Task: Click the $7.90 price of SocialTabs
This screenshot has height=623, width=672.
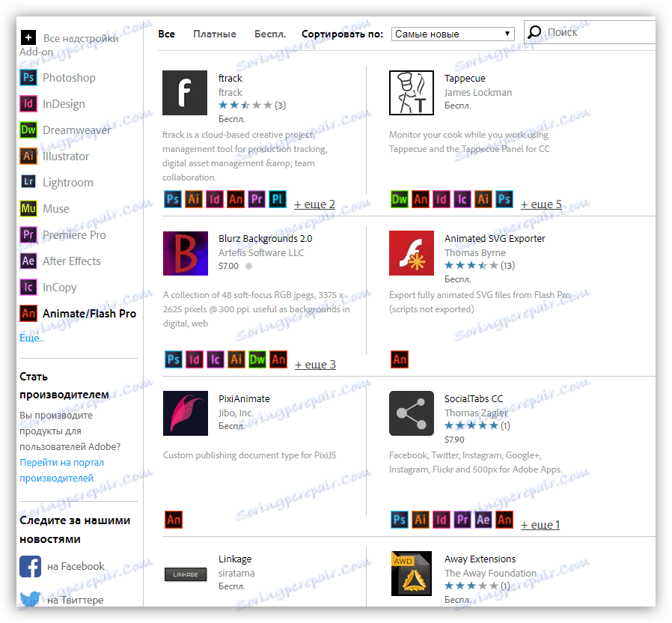Action: click(x=454, y=440)
